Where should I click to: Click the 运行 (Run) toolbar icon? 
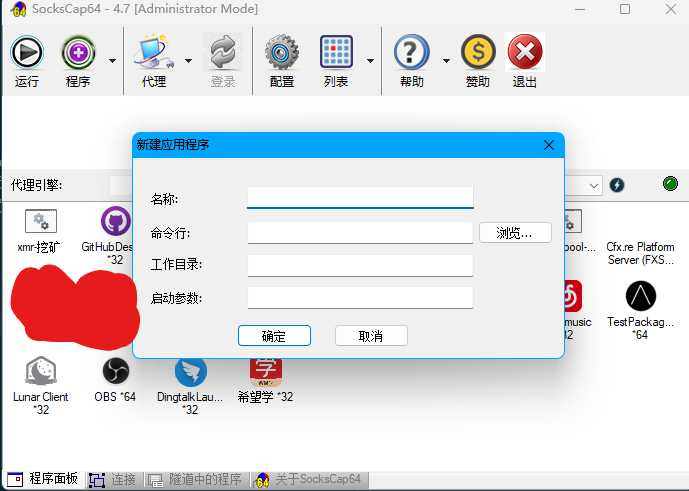tap(27, 53)
